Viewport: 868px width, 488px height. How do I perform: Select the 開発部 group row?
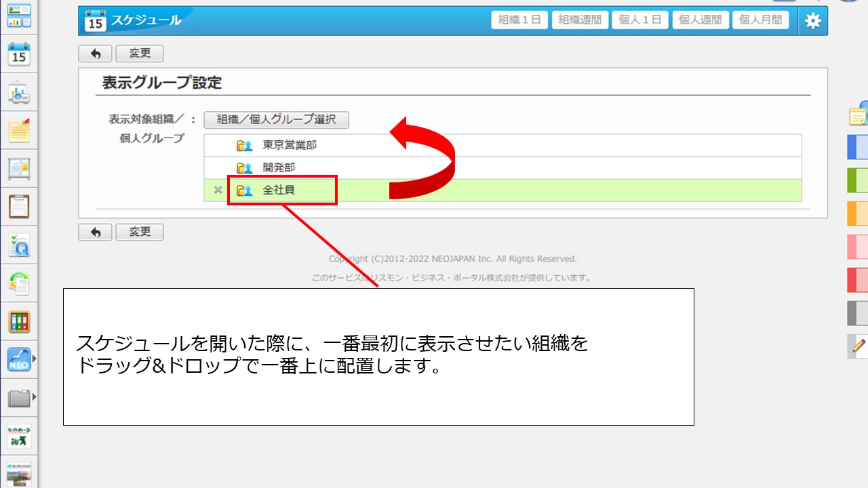click(x=503, y=167)
